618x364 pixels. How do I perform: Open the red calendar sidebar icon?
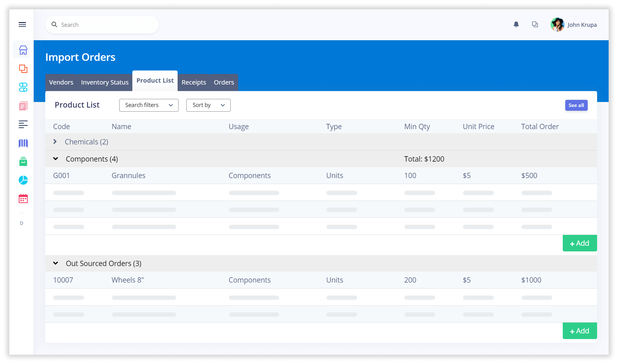(23, 199)
